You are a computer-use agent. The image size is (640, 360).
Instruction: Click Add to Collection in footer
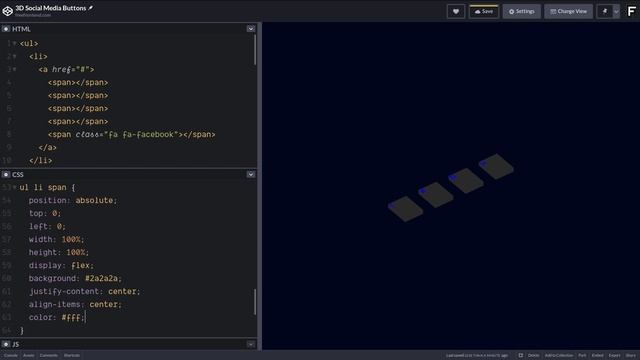pos(559,355)
